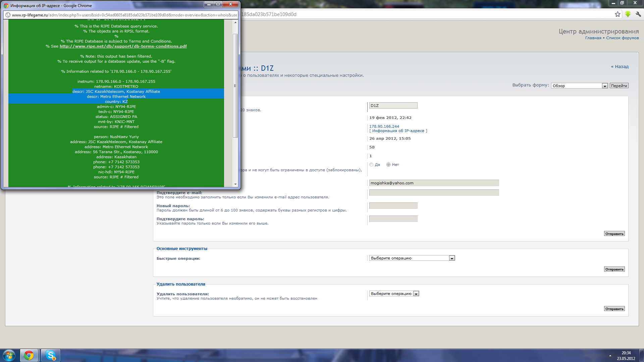Click the 'Перейти' button
The image size is (644, 362).
[619, 86]
